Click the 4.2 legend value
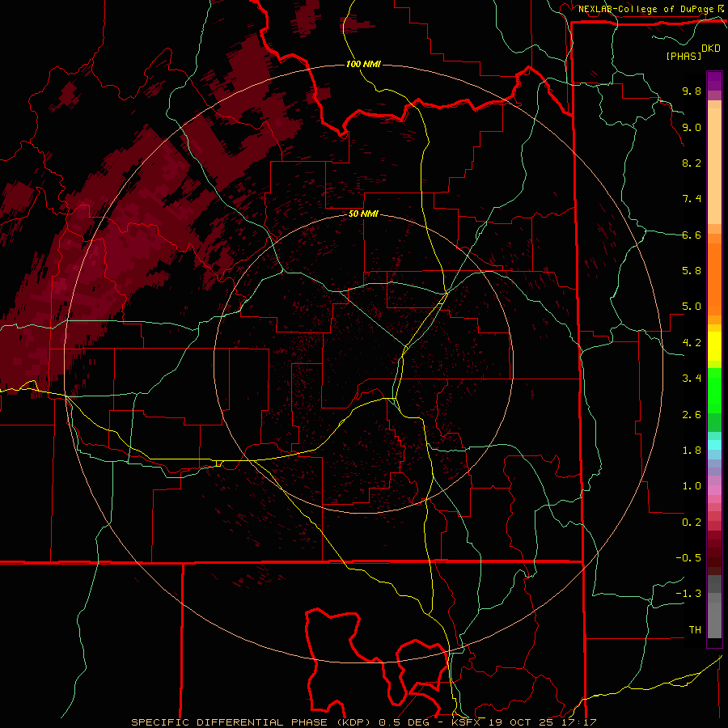The width and height of the screenshot is (728, 728). [x=692, y=343]
